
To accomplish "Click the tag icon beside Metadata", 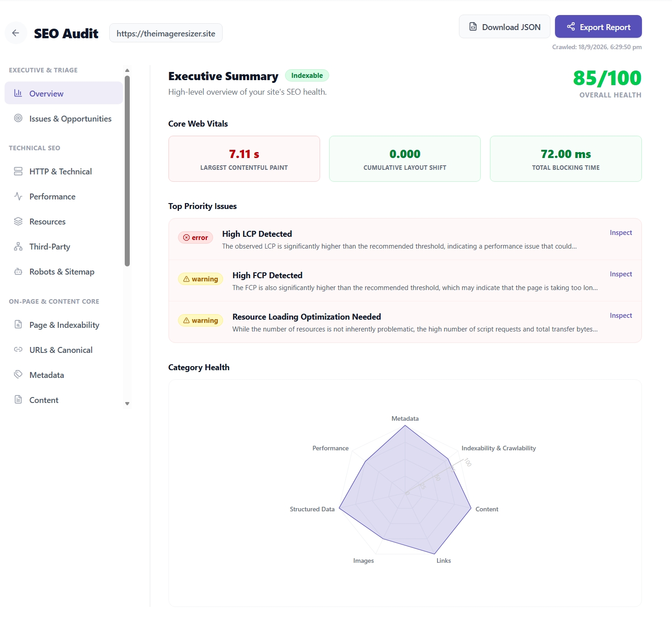I will [x=18, y=374].
